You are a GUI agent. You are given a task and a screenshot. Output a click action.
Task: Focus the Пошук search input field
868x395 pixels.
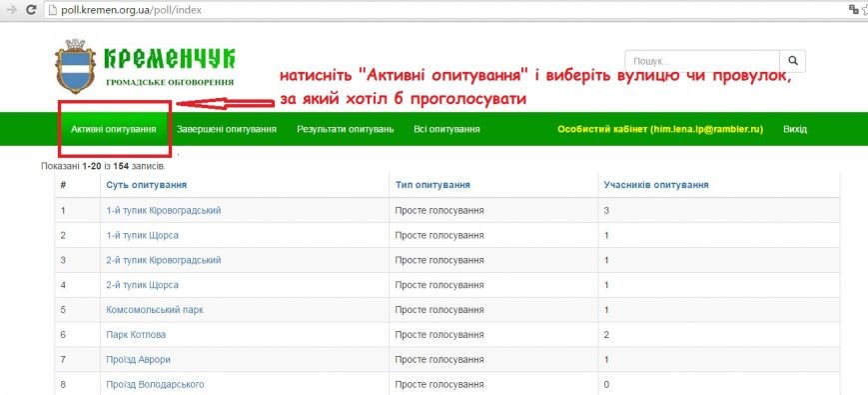tap(702, 61)
